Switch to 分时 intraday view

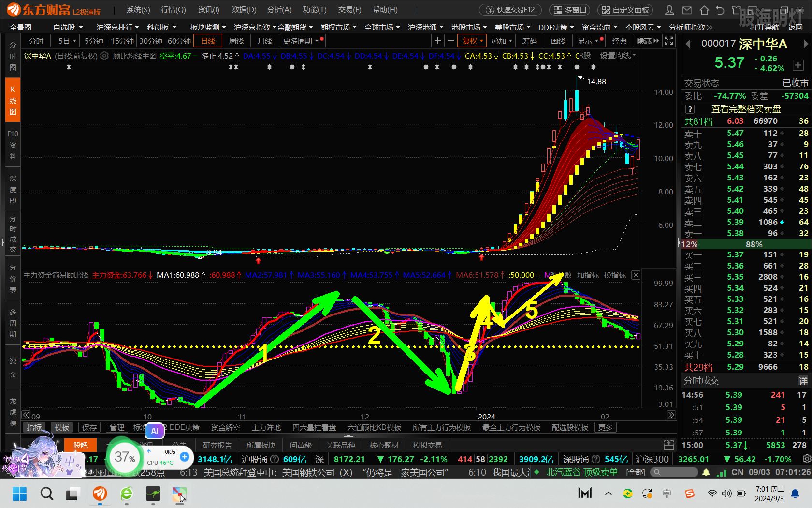tap(36, 41)
